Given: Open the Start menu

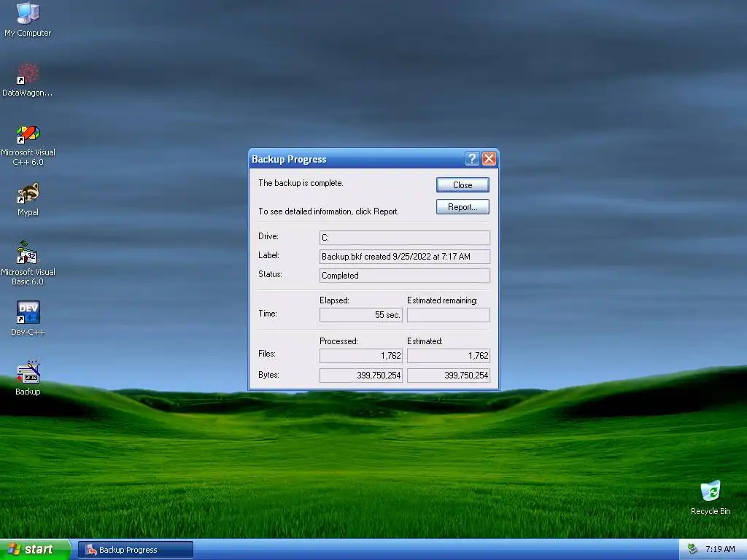Looking at the screenshot, I should coord(35,549).
